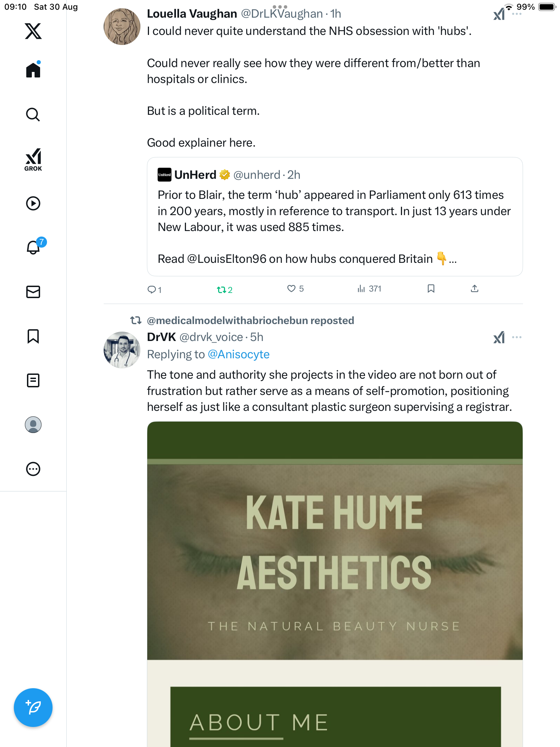This screenshot has height=747, width=560.
Task: Toggle repost on Louella Vaughan's post
Action: pos(221,290)
